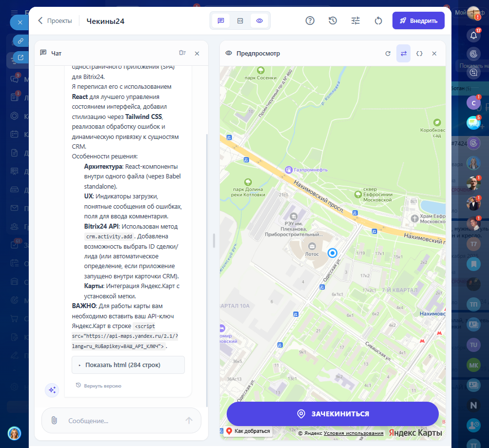Open Условия использования link
The width and height of the screenshot is (489, 448).
[353, 433]
